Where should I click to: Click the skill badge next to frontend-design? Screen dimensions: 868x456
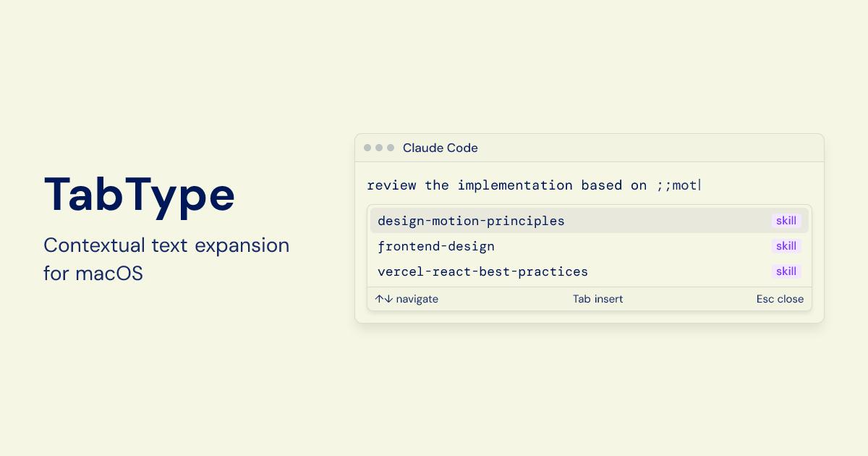786,246
